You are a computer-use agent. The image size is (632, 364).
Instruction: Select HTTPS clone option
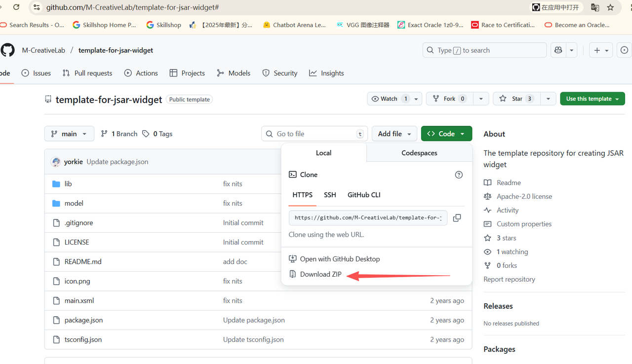coord(303,195)
